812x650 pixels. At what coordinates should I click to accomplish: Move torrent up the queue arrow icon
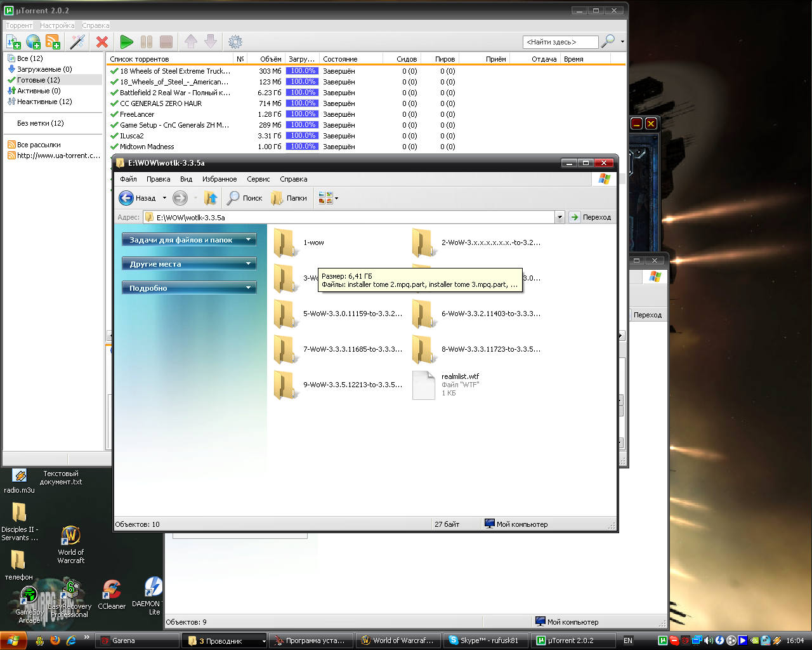pyautogui.click(x=191, y=42)
